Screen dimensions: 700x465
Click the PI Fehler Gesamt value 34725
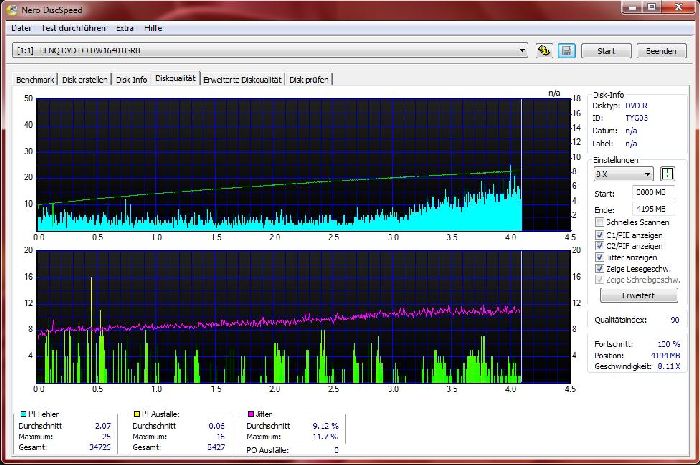click(100, 447)
